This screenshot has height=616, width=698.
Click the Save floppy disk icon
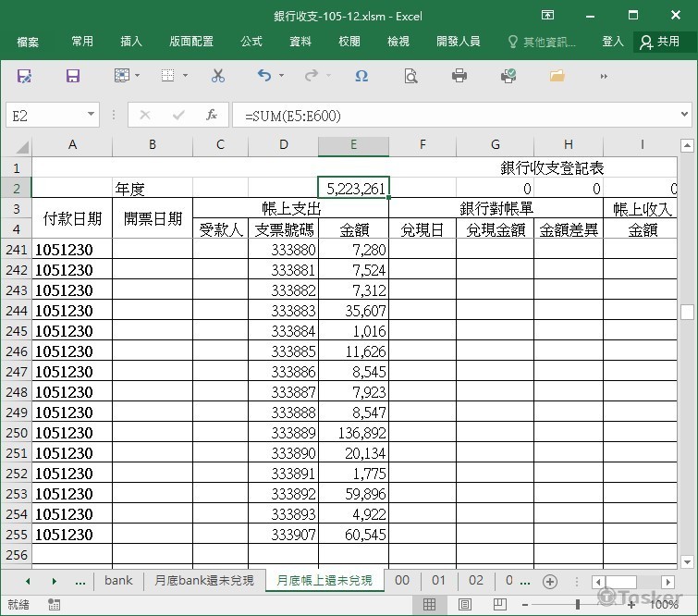(72, 76)
